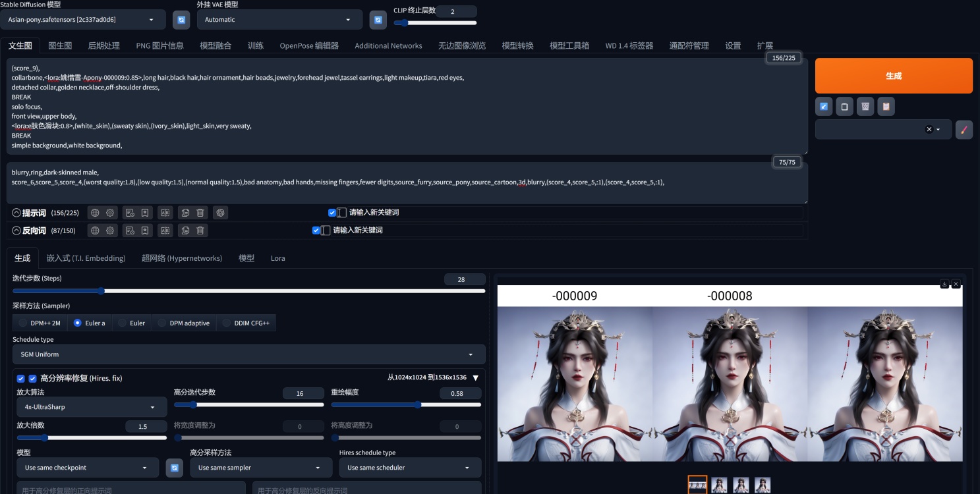Open the Schedule type dropdown showing SGM Uniform

click(248, 354)
